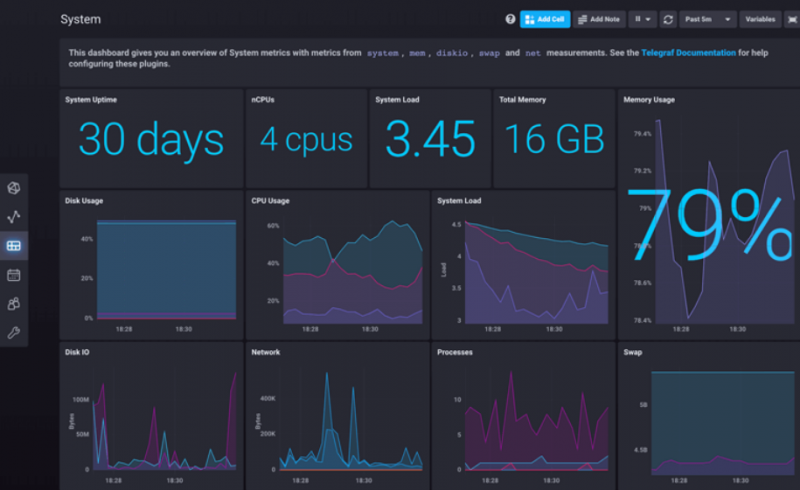Enter presentation mode with fullscreen icon
800x490 pixels.
[791, 19]
